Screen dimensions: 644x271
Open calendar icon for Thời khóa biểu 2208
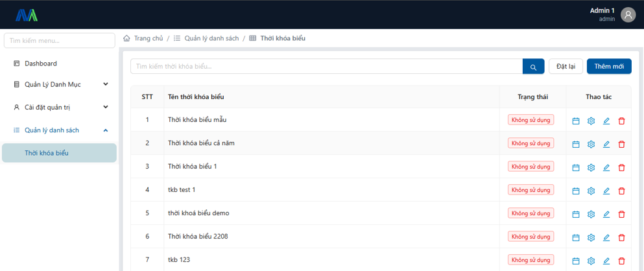click(x=576, y=237)
